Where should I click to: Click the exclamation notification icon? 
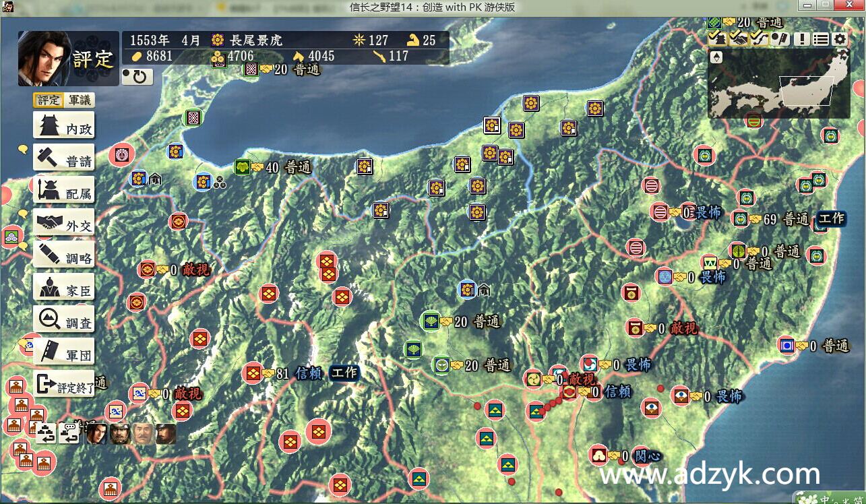click(803, 38)
